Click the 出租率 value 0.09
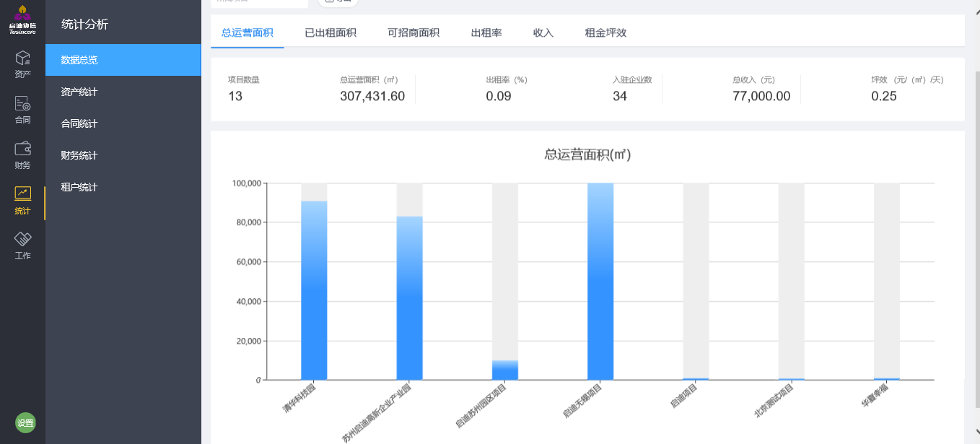 pos(499,96)
